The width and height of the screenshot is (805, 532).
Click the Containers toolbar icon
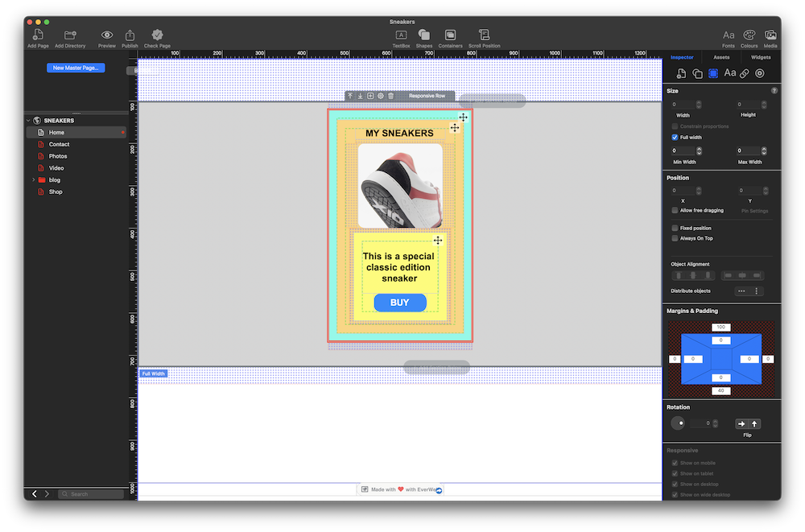click(x=450, y=35)
